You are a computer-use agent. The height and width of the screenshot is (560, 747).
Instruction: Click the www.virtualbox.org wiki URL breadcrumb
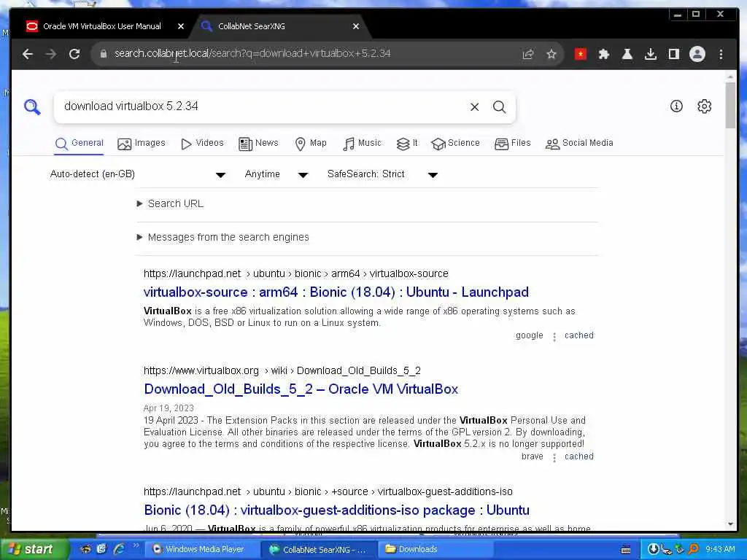click(282, 370)
